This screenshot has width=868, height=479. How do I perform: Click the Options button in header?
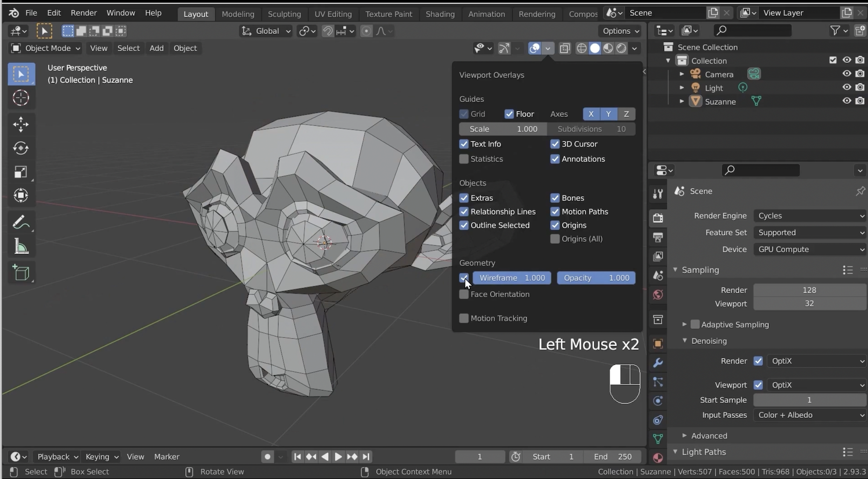pyautogui.click(x=620, y=31)
